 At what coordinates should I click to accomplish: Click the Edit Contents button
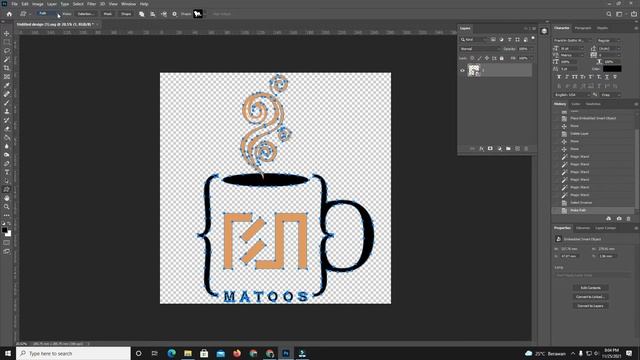coord(591,288)
